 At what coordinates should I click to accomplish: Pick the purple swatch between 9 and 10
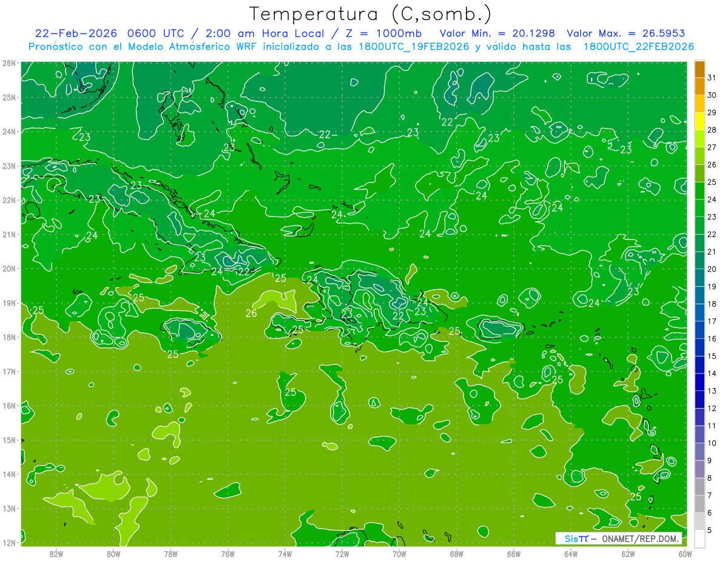[x=700, y=452]
